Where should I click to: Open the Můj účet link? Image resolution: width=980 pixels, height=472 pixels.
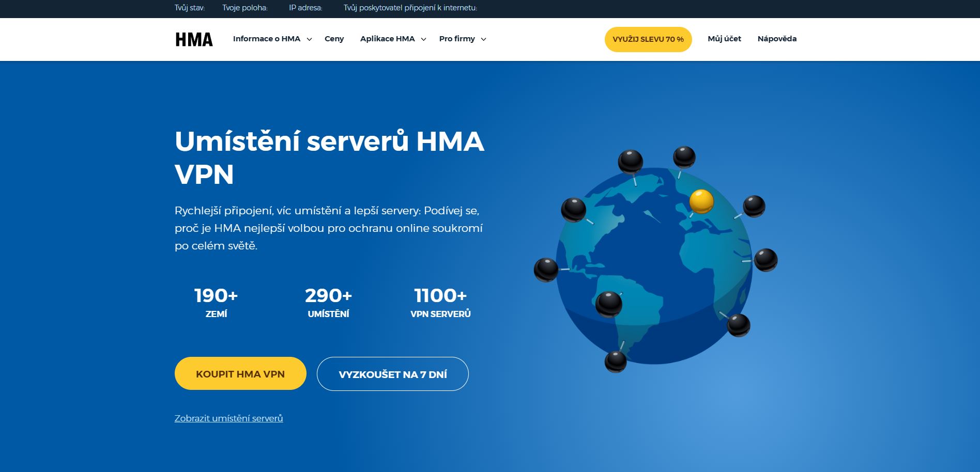(724, 39)
